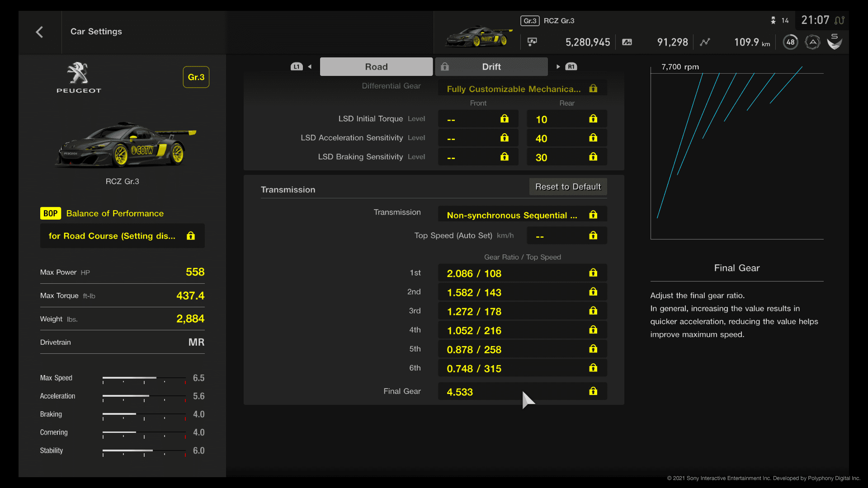Select the Final Gear value 4.533
The width and height of the screenshot is (868, 488).
point(522,391)
